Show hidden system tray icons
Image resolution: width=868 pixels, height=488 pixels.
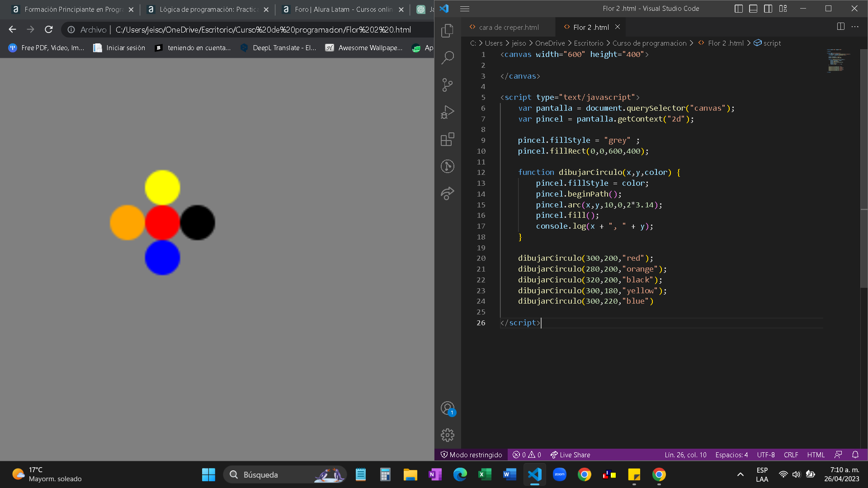[x=740, y=474]
